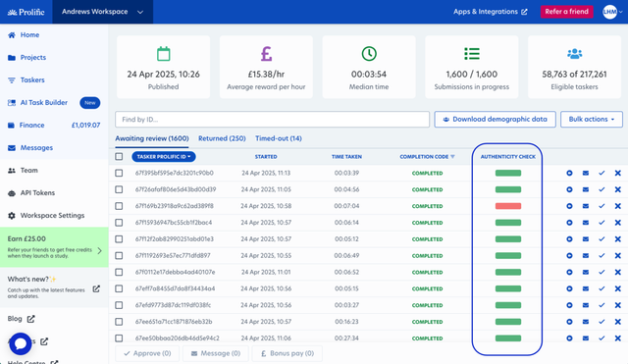Select the checkbox for the 24 Apr 2025, 10:58 row
Image resolution: width=628 pixels, height=364 pixels.
coord(119,206)
